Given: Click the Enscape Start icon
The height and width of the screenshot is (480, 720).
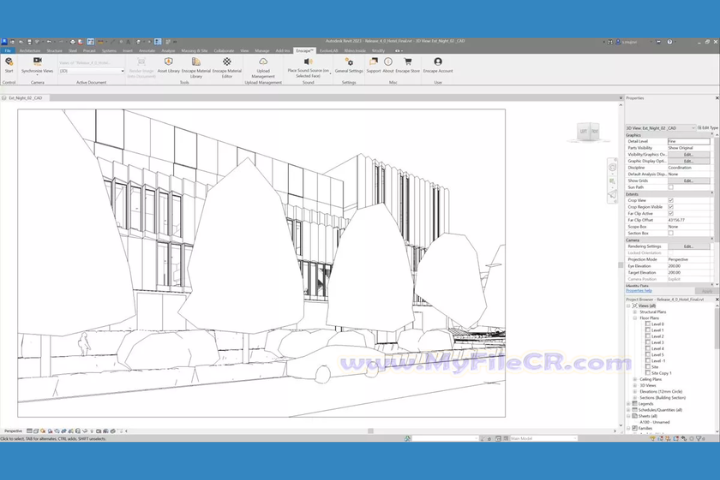Looking at the screenshot, I should (x=9, y=63).
